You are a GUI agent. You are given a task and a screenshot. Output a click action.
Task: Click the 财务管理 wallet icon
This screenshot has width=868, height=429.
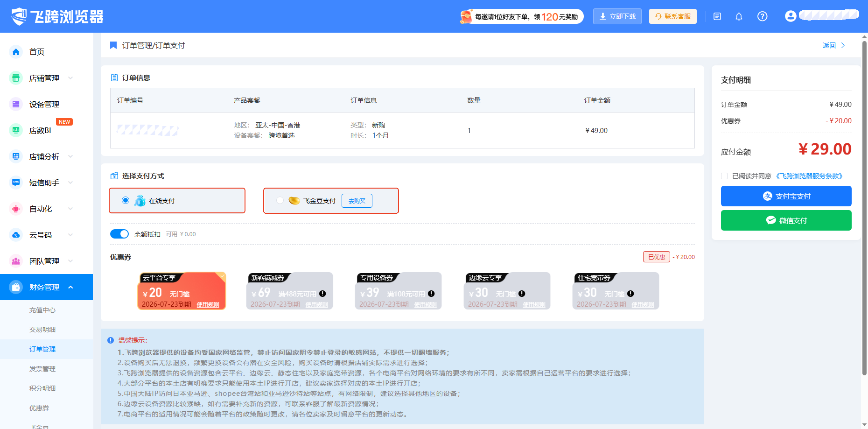pos(16,287)
